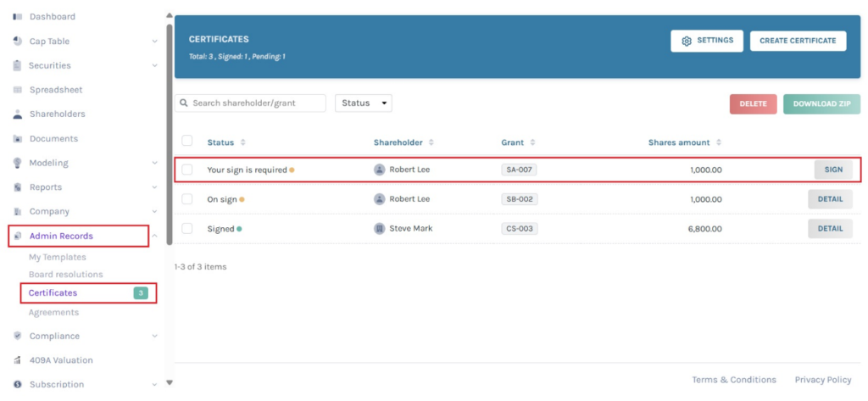
Task: Select the checkbox for the Signed certificate
Action: coord(187,229)
